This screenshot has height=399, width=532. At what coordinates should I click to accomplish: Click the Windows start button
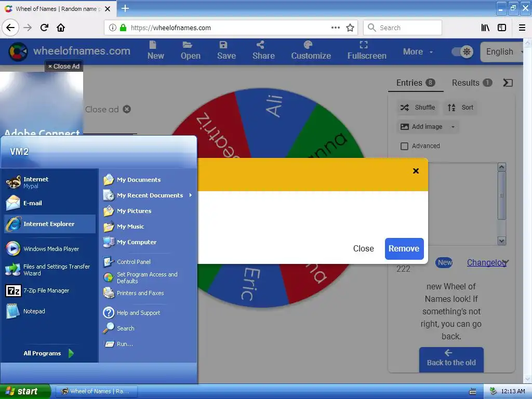coord(25,391)
